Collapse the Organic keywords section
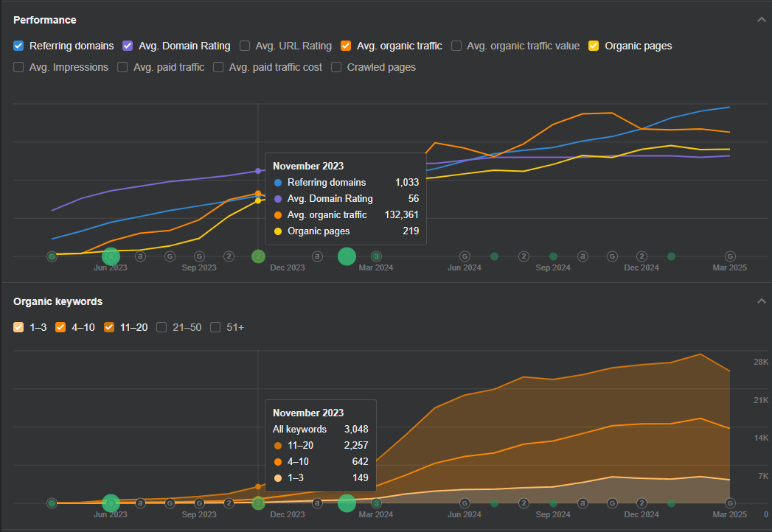 [x=762, y=301]
